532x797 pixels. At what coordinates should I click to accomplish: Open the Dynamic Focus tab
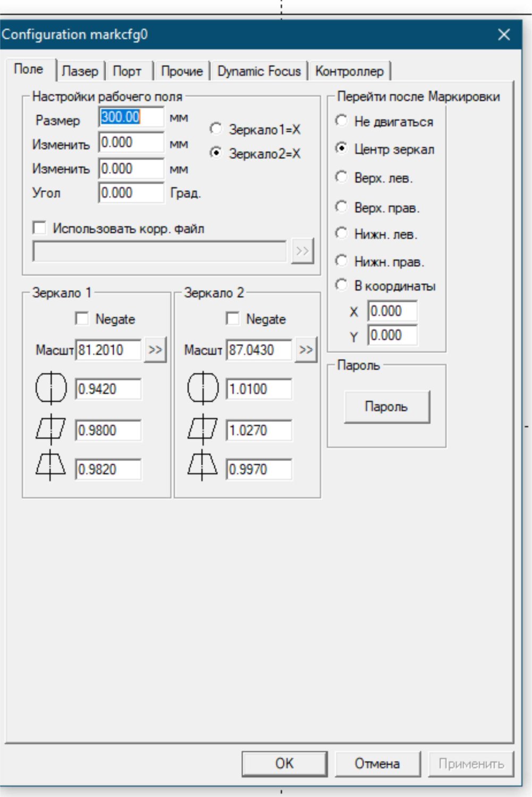point(259,71)
